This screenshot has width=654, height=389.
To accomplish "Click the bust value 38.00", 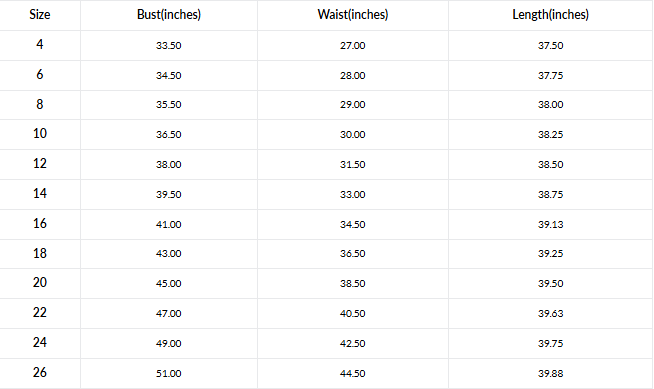I will (169, 165).
